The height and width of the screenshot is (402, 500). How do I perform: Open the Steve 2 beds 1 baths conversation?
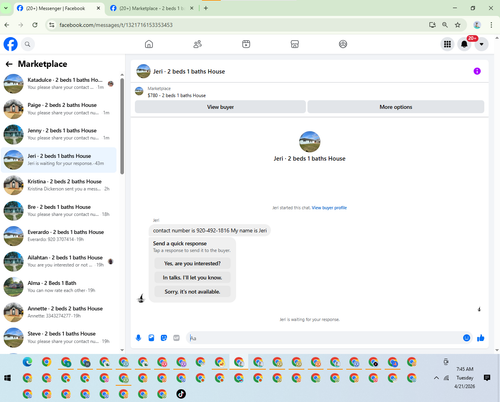click(x=59, y=337)
